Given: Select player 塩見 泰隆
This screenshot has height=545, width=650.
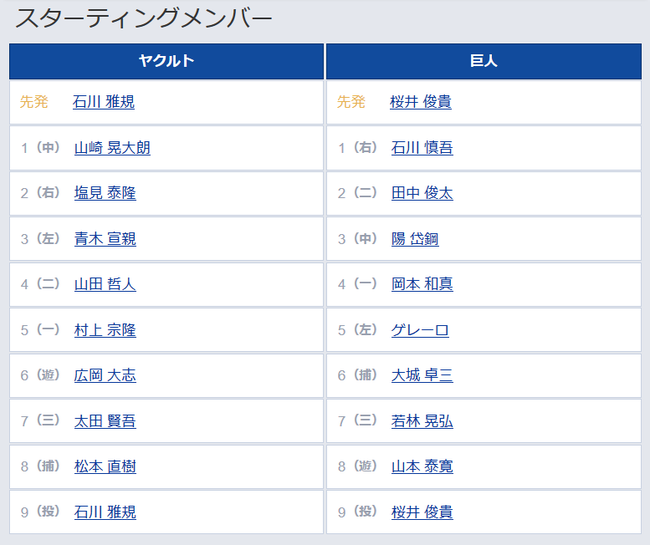Looking at the screenshot, I should coord(105,193).
